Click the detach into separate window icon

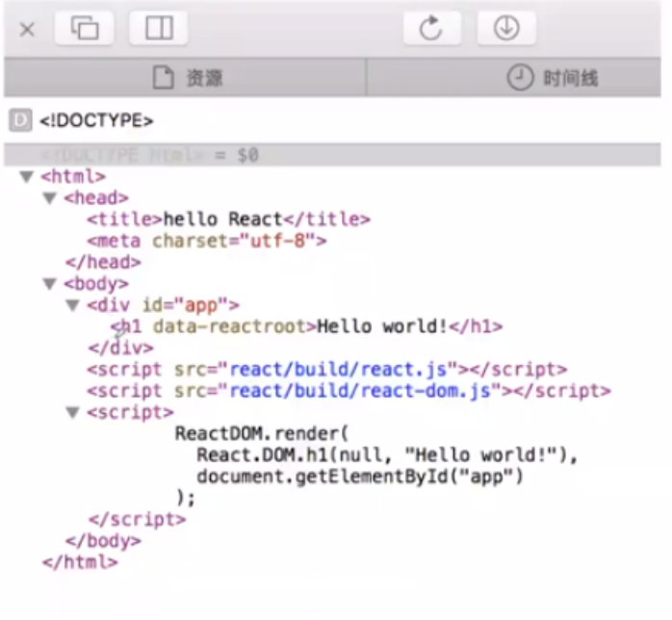click(x=85, y=28)
